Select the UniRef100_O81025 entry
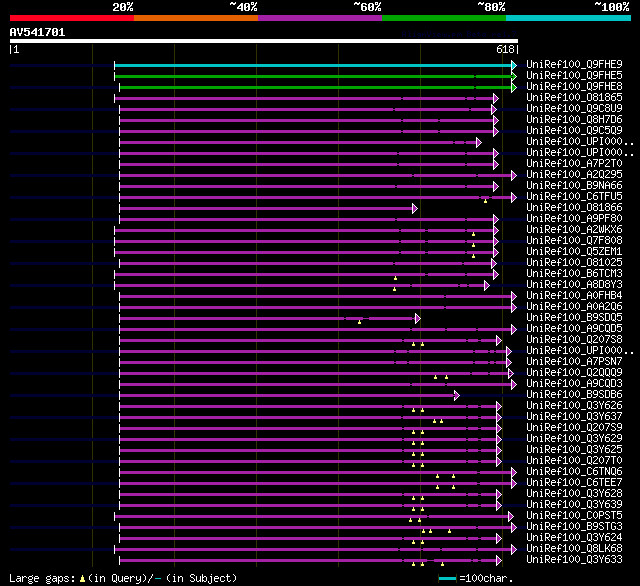640x586 pixels. (574, 263)
